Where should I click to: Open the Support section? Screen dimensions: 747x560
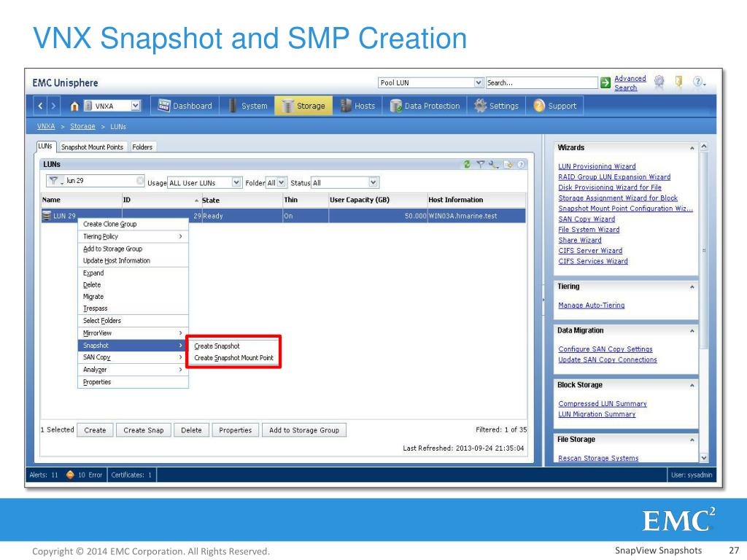pyautogui.click(x=555, y=106)
